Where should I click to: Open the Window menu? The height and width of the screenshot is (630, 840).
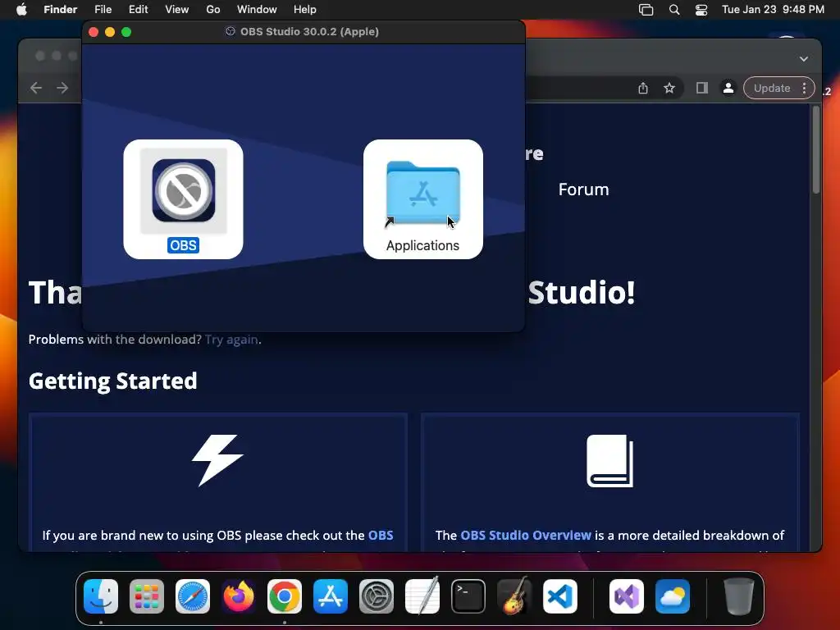257,10
